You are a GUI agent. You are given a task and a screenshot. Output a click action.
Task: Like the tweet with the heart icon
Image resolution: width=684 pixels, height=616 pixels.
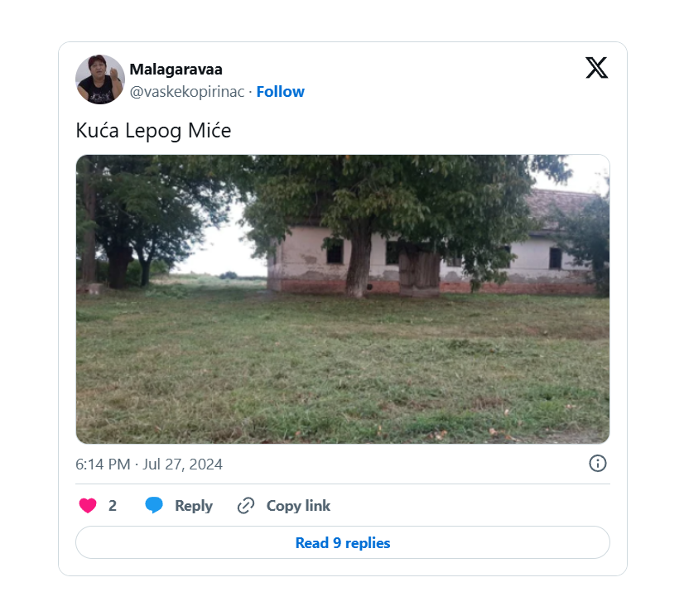click(x=87, y=506)
